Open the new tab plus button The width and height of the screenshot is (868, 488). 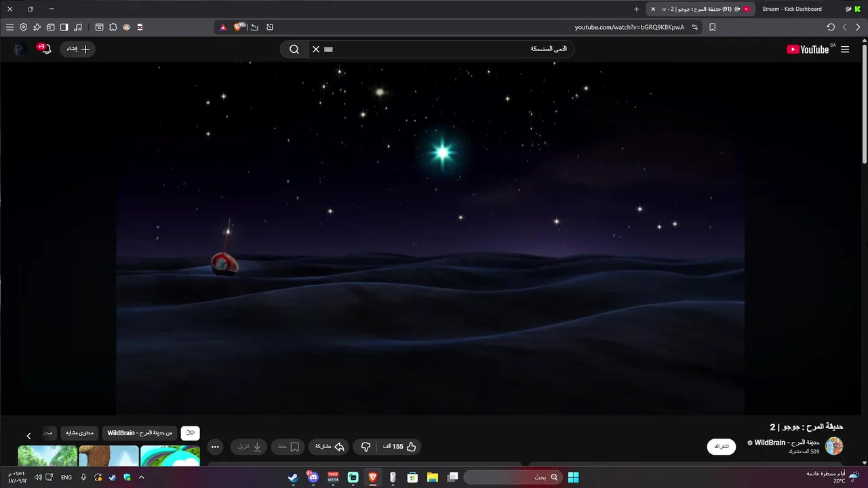[x=636, y=9]
